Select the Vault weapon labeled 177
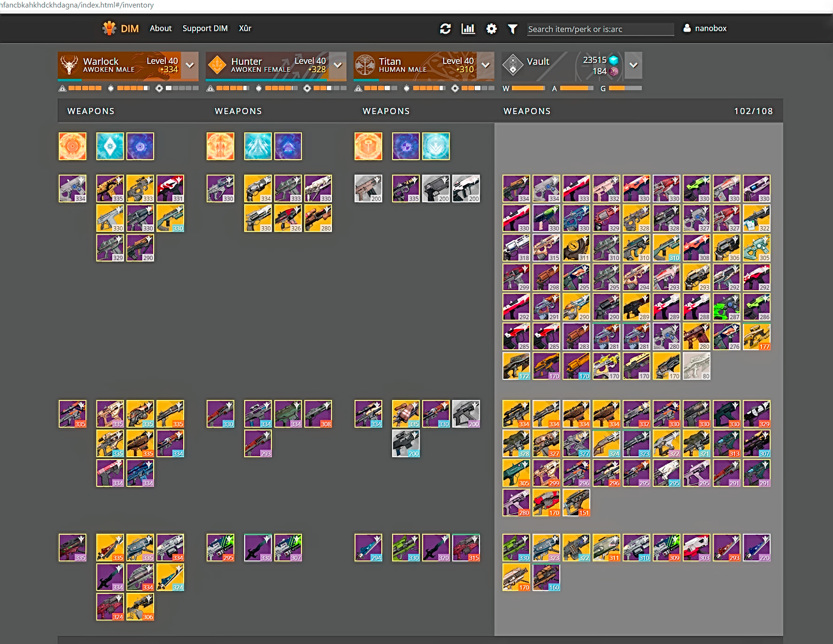833x644 pixels. pos(756,337)
